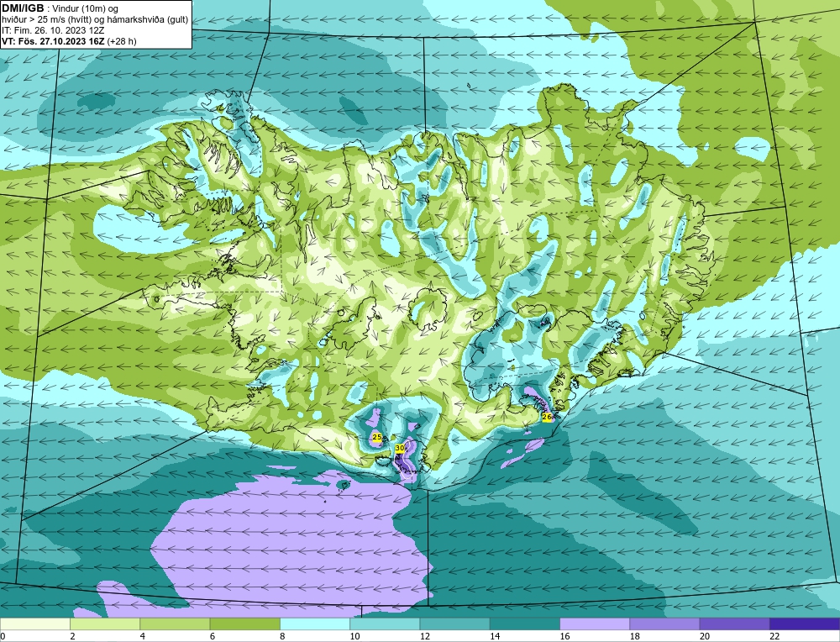The width and height of the screenshot is (840, 642).
Task: Click legend tick value 12
Action: [425, 637]
